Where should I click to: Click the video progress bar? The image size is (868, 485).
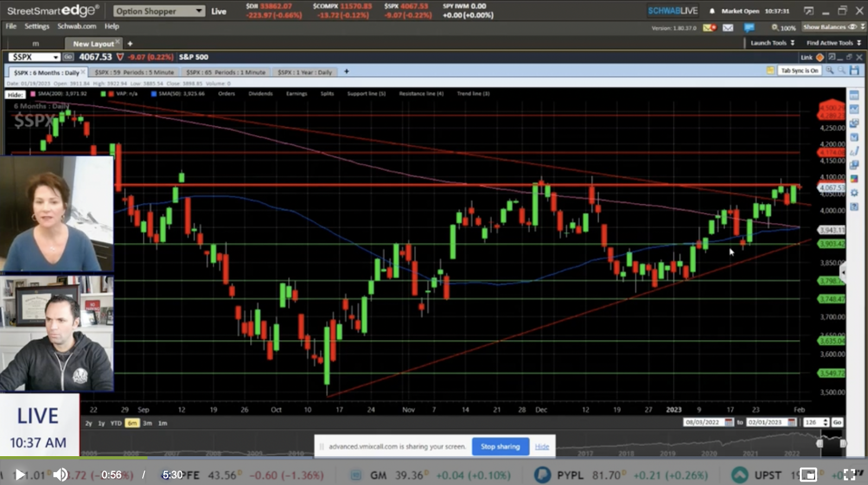(434, 458)
